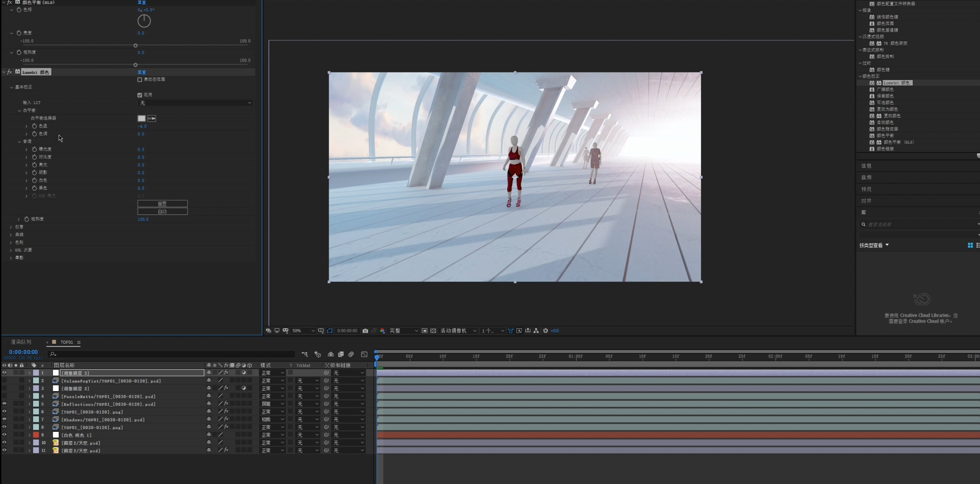Toggle shy layers icon in timeline
Screen dimensions: 980x484
point(330,354)
